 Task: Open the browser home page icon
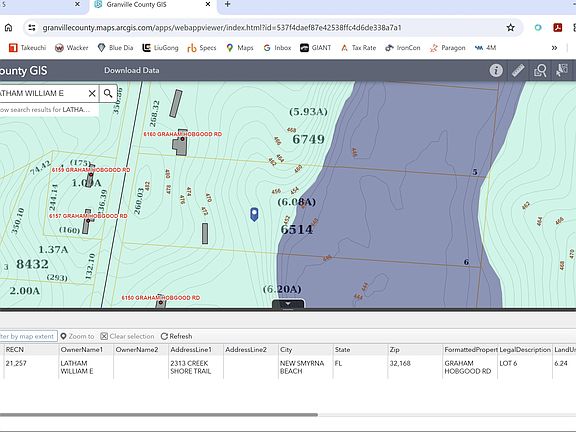click(x=8, y=28)
